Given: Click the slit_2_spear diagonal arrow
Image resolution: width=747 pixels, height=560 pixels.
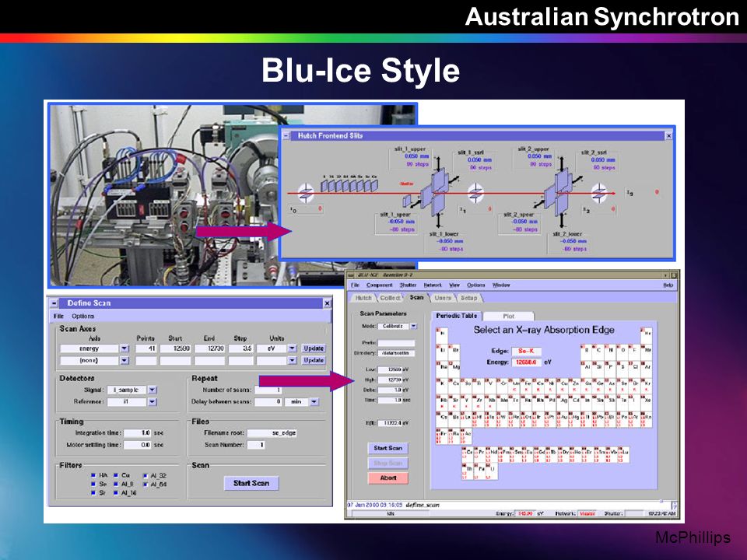Looking at the screenshot, I should (538, 203).
